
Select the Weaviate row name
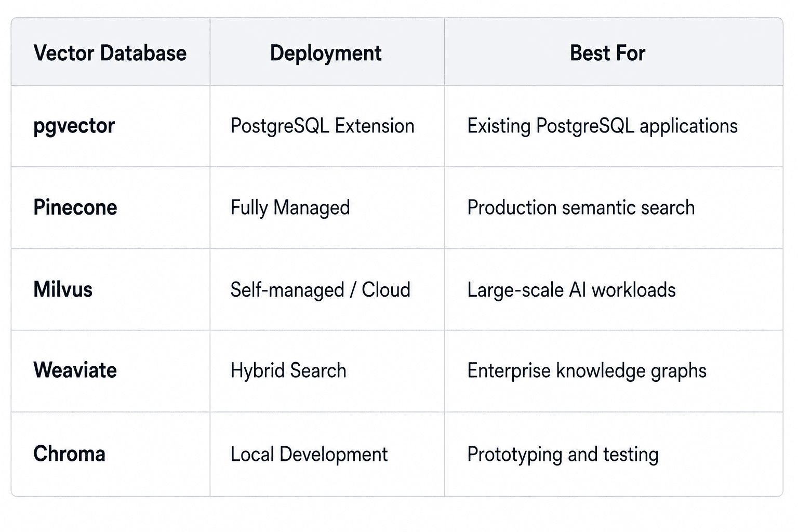pyautogui.click(x=75, y=370)
